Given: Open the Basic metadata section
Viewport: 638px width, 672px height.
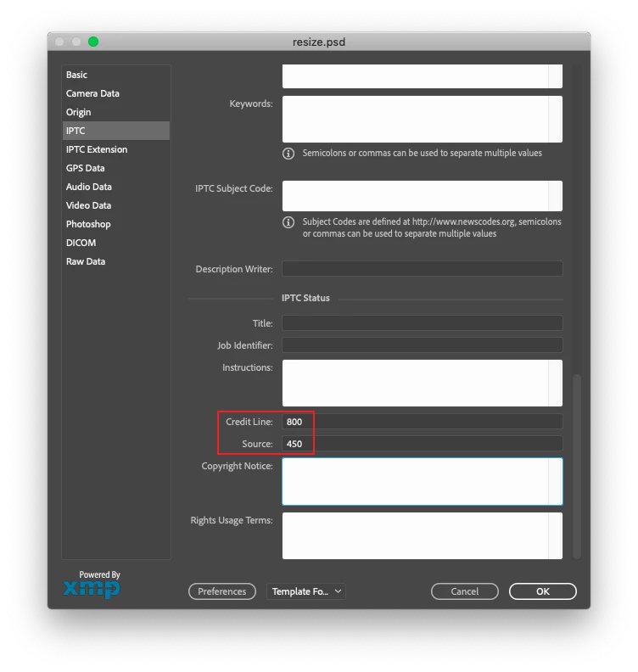Looking at the screenshot, I should pos(115,75).
